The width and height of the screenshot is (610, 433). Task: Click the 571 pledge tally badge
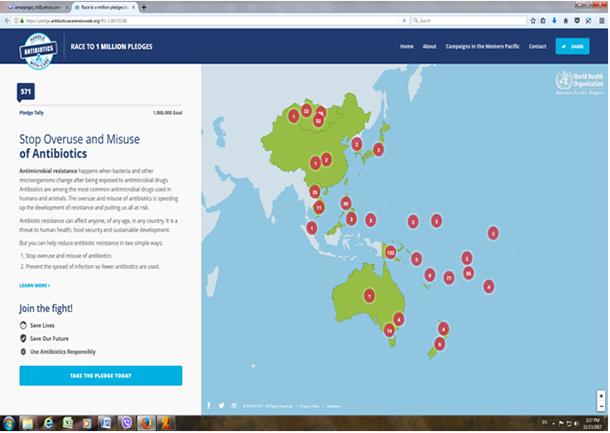pos(27,92)
